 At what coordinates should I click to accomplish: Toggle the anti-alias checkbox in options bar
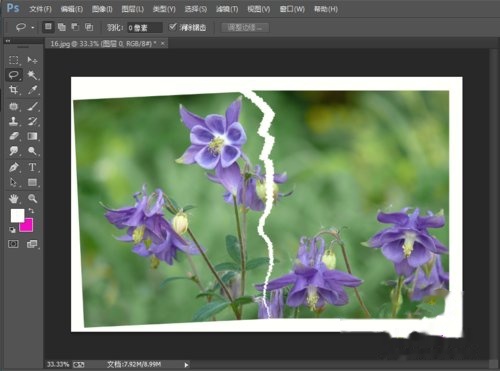[172, 27]
